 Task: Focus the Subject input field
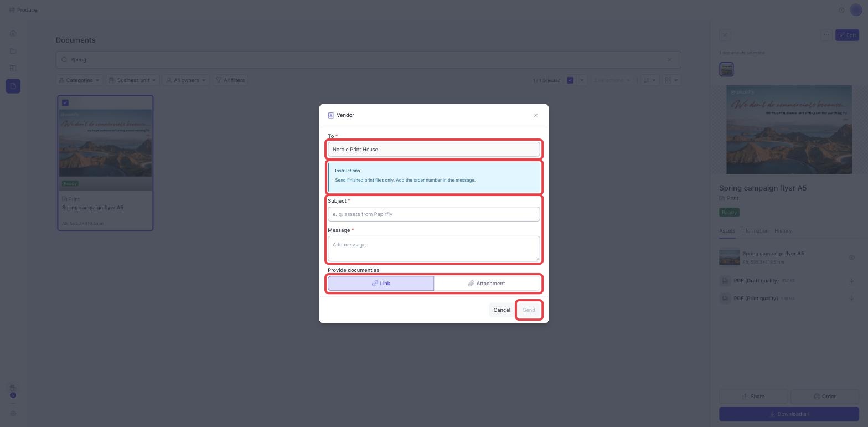click(433, 214)
